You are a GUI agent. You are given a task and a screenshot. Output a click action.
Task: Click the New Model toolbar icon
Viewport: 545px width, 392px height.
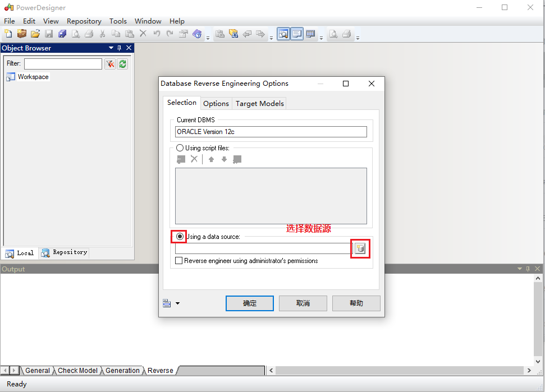click(8, 34)
